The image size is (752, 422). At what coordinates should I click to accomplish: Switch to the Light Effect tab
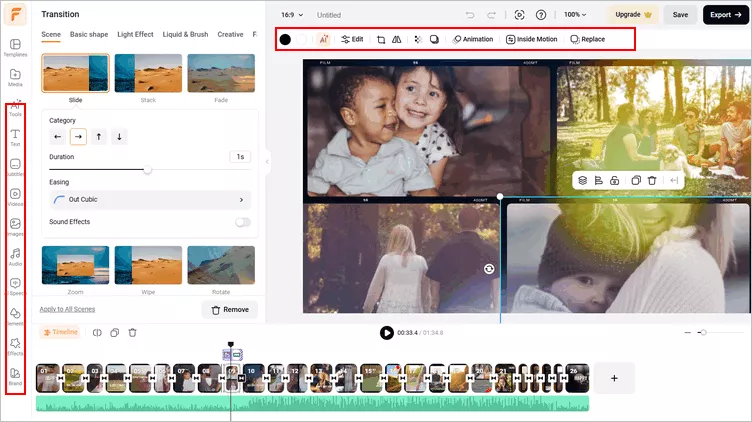click(135, 35)
